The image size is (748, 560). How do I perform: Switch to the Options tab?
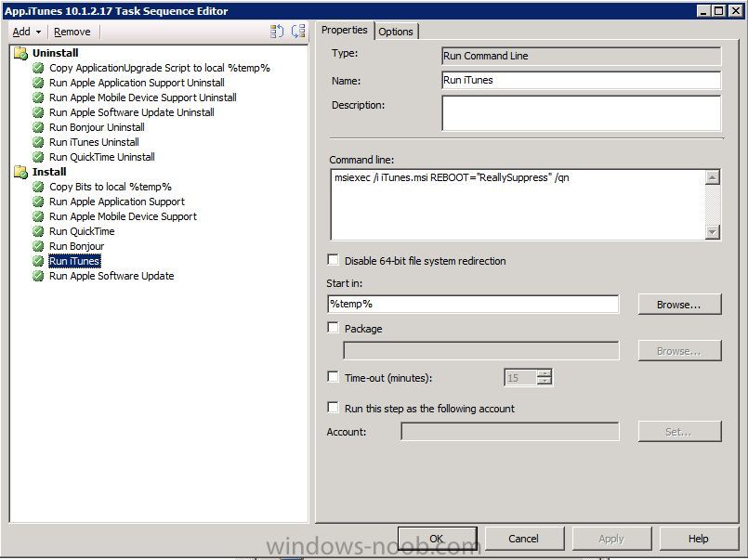(x=396, y=32)
